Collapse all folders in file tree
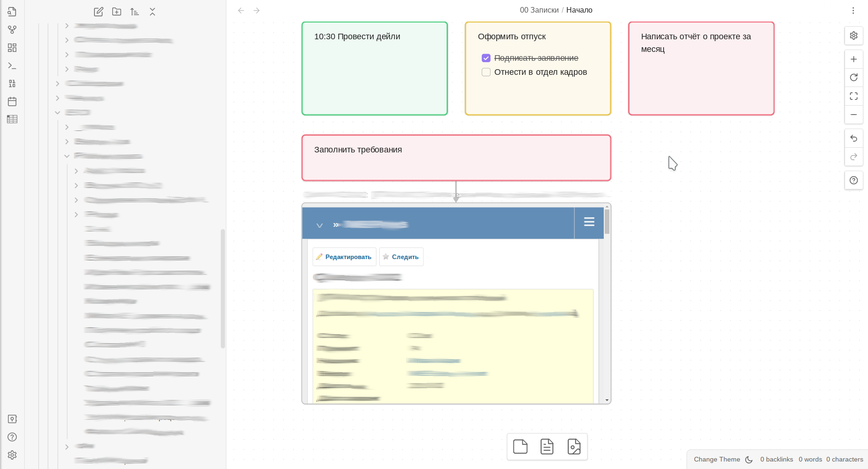The width and height of the screenshot is (868, 469). tap(152, 12)
